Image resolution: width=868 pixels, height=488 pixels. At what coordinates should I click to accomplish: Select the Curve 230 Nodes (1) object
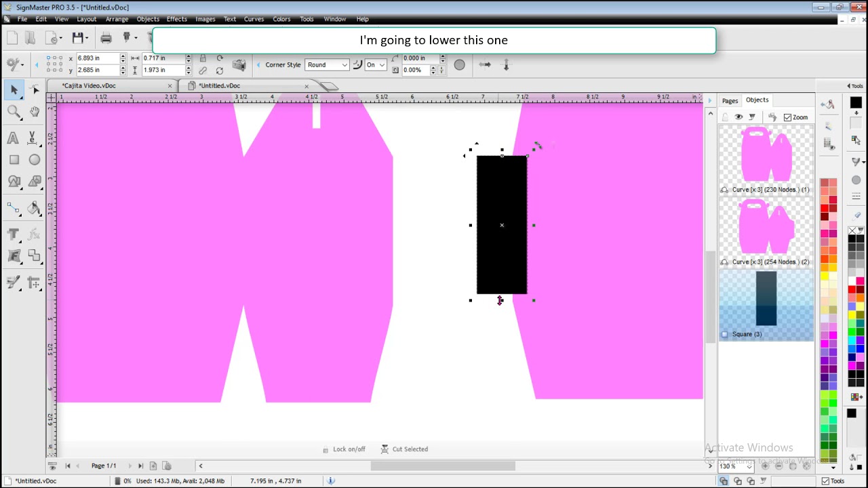[x=766, y=161]
